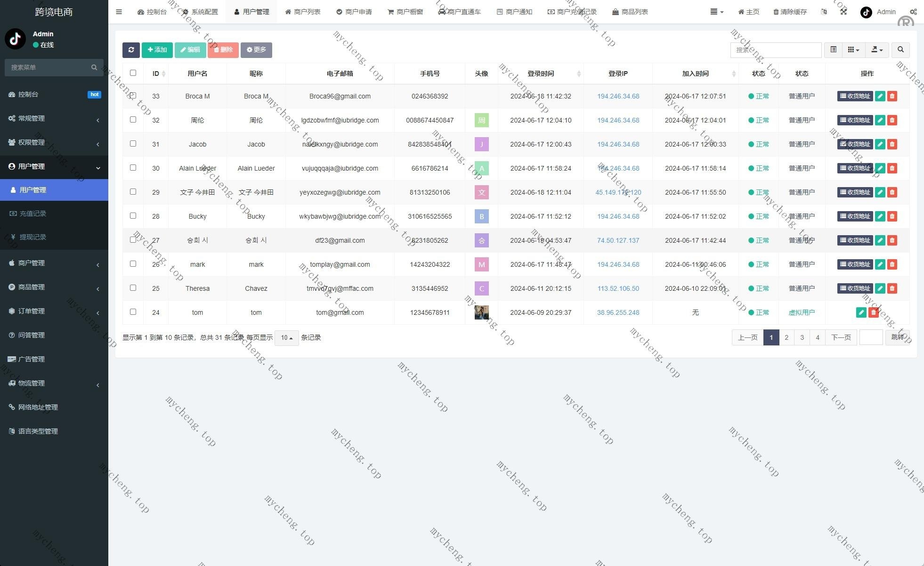
Task: Click the hamburger menu icon to collapse the sidebar
Action: [119, 12]
